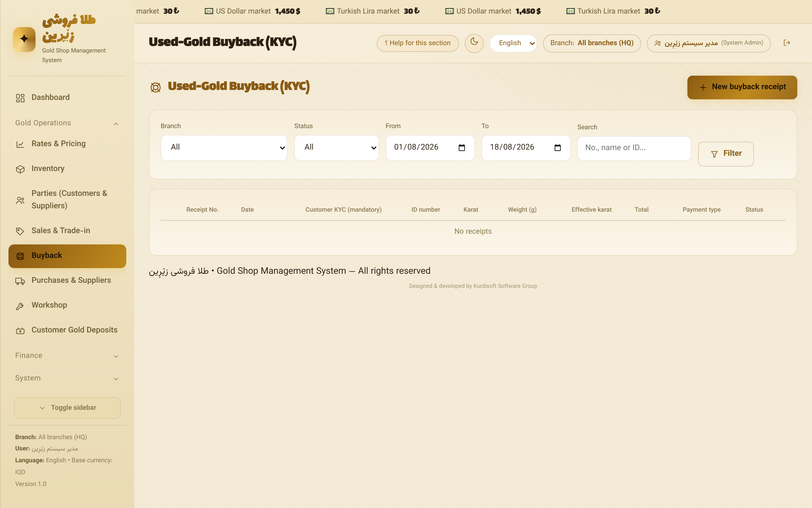812x508 pixels.
Task: Open Help for this section
Action: (417, 43)
